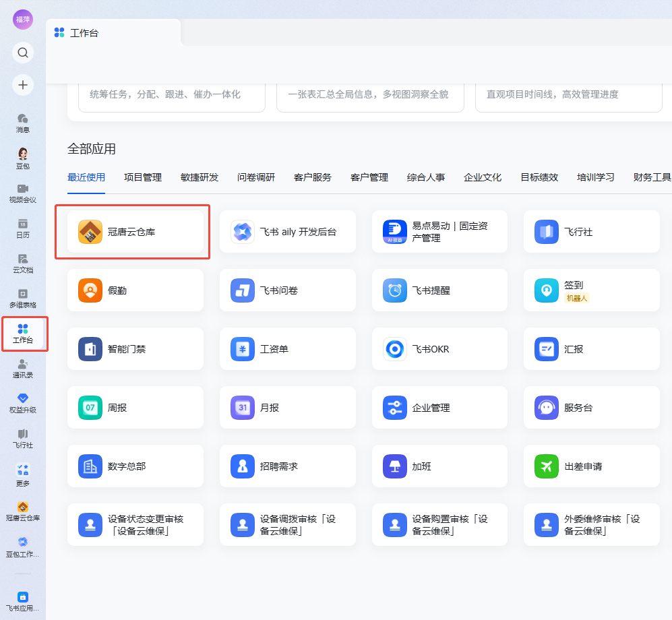The image size is (672, 620).
Task: Open the 飞行社 app card
Action: (x=591, y=232)
